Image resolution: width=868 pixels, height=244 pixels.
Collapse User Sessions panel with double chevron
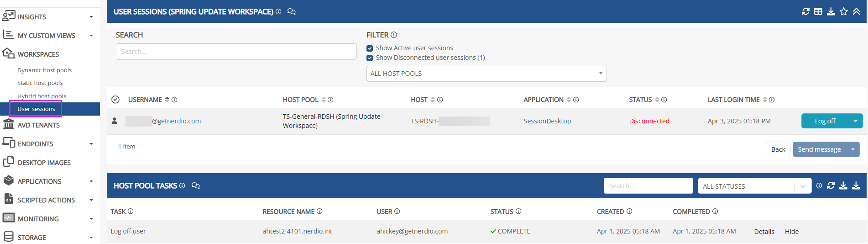pyautogui.click(x=857, y=11)
